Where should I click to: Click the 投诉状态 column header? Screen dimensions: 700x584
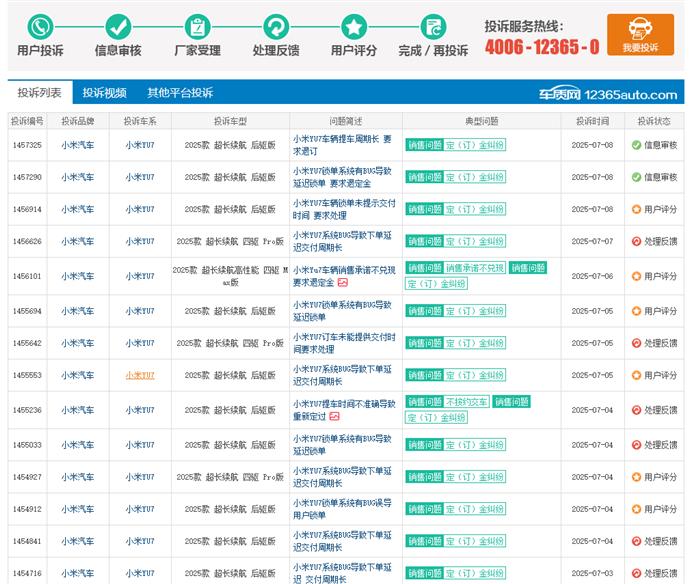coord(654,121)
